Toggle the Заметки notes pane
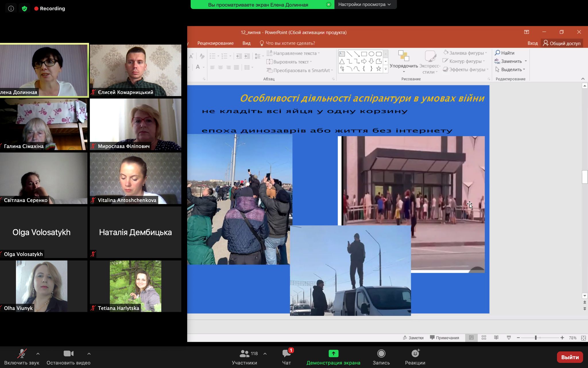 point(413,338)
